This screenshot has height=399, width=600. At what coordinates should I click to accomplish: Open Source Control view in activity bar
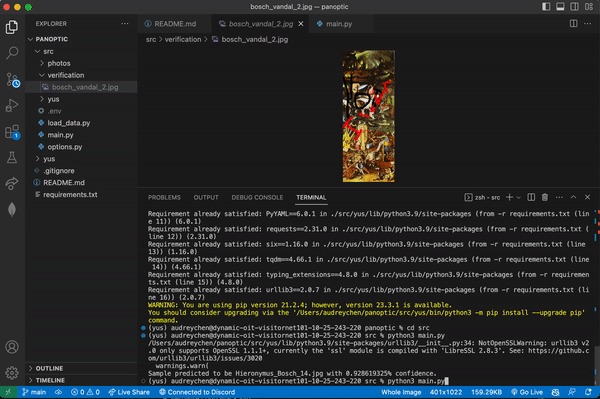tap(12, 80)
